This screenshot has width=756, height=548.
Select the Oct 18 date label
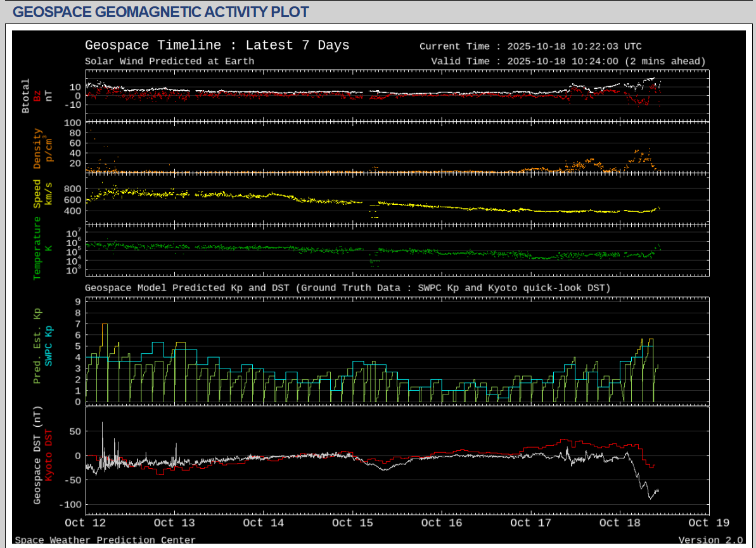click(620, 523)
